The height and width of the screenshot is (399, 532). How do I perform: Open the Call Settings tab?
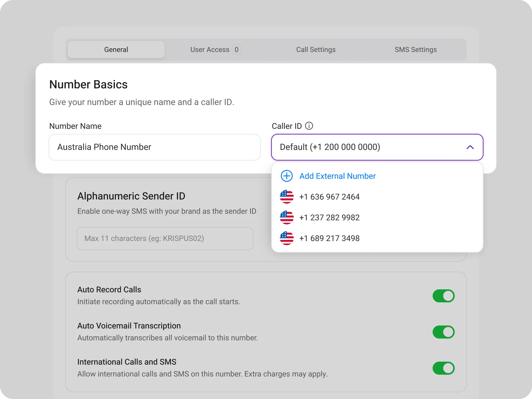coord(316,50)
